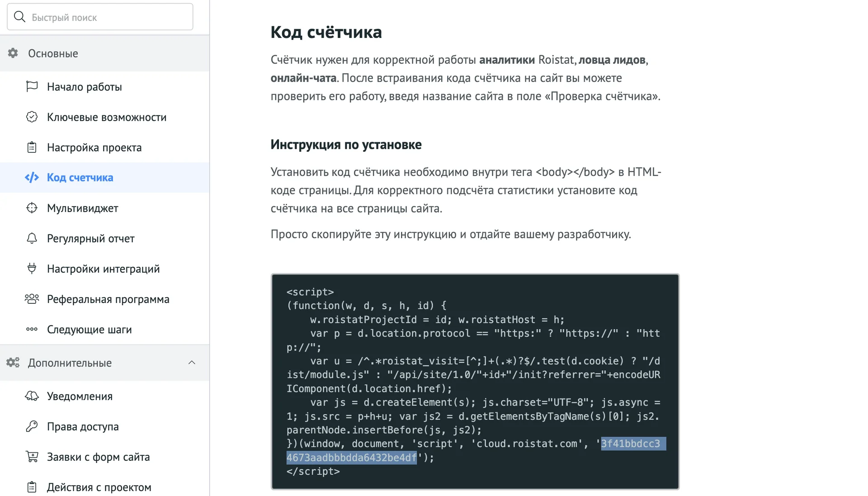Click the key icon for Права доступа
Viewport: 868px width, 496px height.
32,426
